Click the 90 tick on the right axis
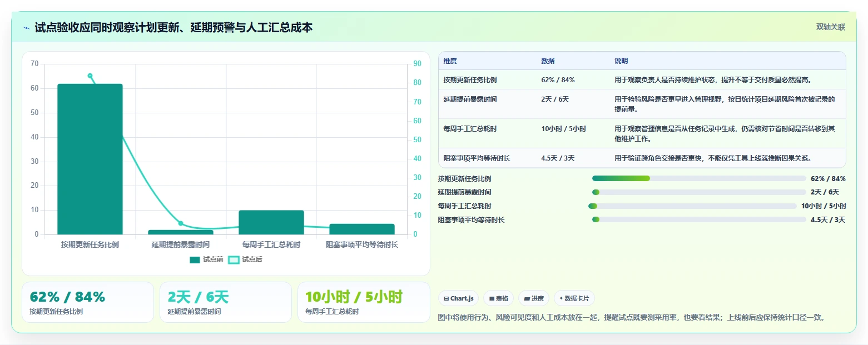The width and height of the screenshot is (868, 345). click(418, 64)
